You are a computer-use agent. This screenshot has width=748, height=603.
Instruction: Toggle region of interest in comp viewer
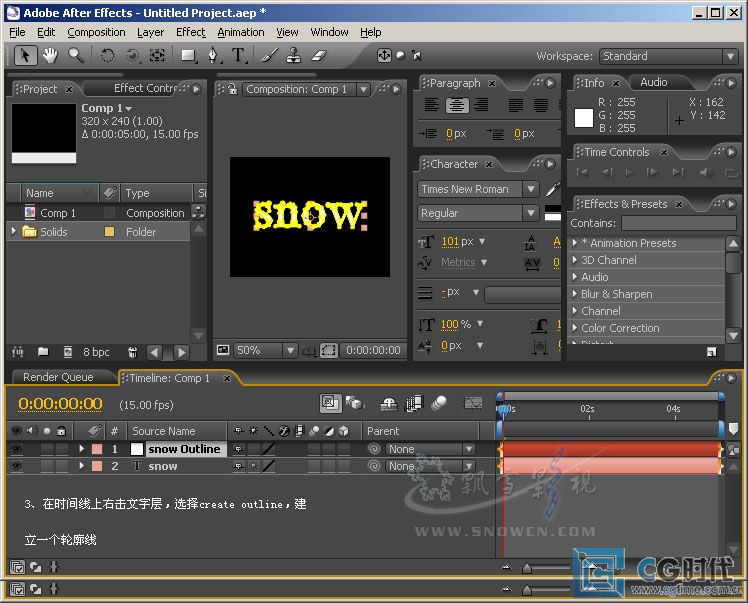329,351
